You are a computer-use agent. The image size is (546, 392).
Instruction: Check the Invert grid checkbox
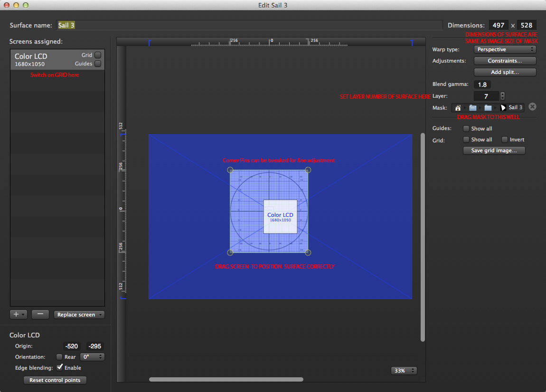click(505, 140)
